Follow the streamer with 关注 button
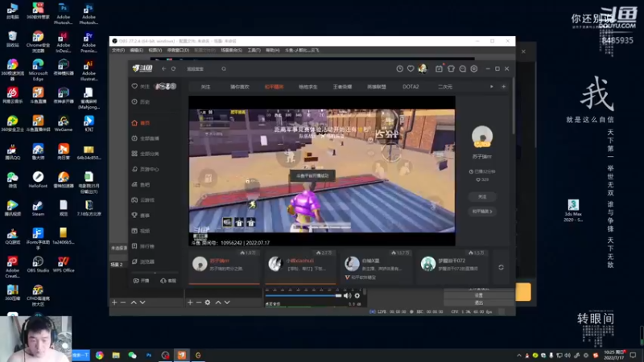The image size is (644, 362). pyautogui.click(x=482, y=197)
